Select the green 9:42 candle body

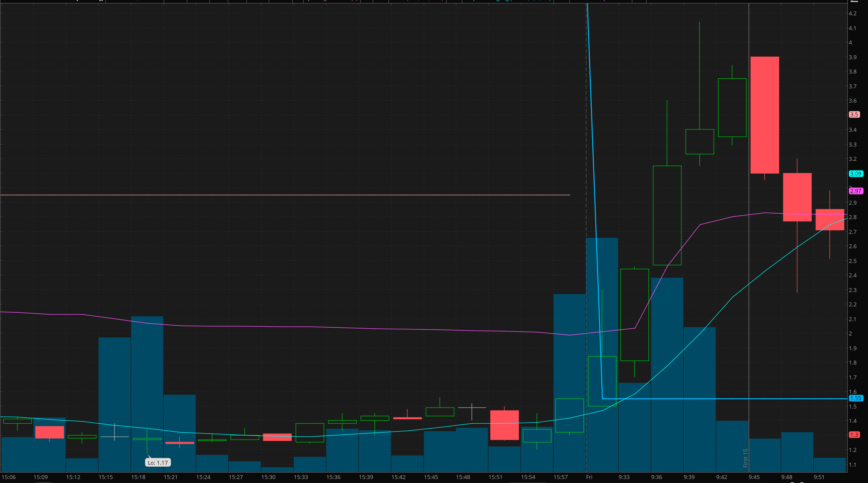click(x=732, y=107)
